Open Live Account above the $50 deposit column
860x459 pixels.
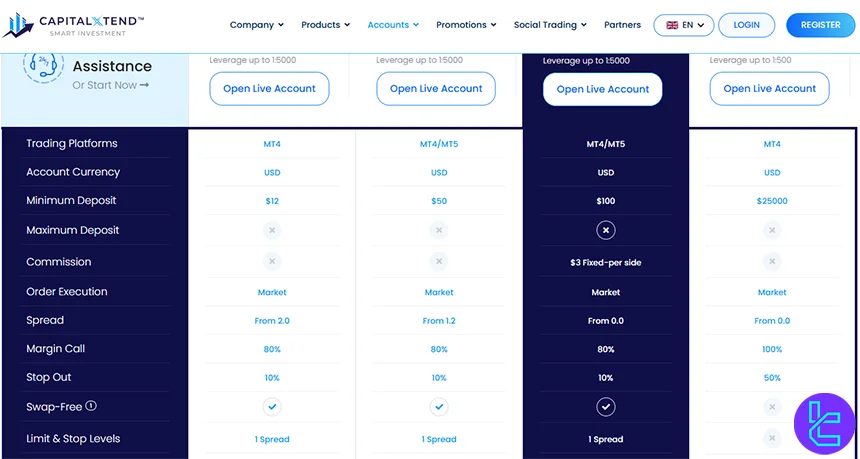point(436,89)
